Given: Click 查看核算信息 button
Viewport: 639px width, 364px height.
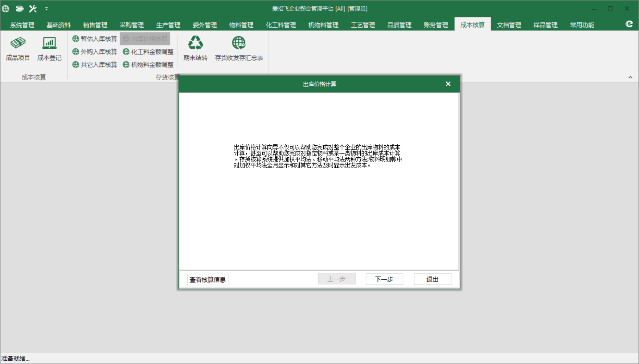Looking at the screenshot, I should tap(208, 279).
